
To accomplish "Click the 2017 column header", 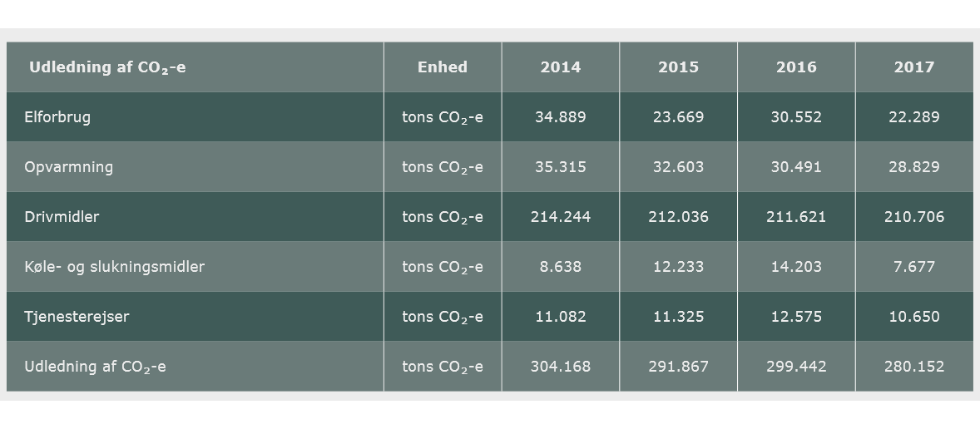I will pyautogui.click(x=913, y=67).
